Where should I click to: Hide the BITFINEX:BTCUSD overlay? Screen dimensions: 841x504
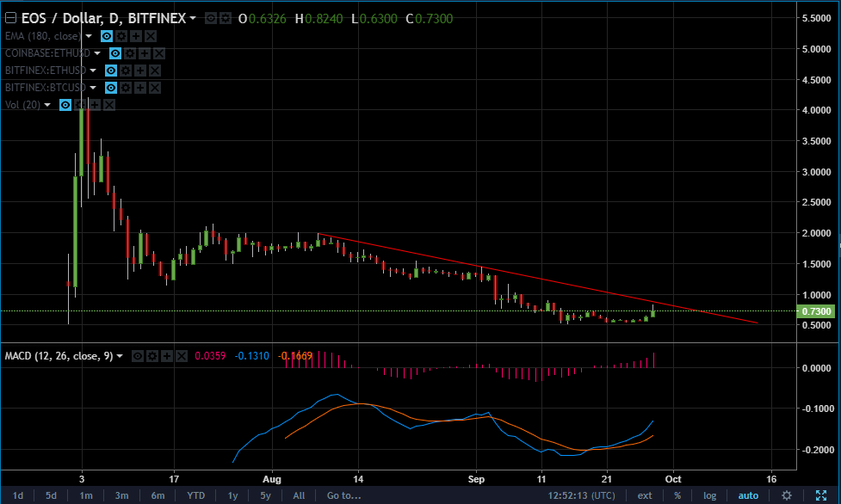pyautogui.click(x=111, y=88)
